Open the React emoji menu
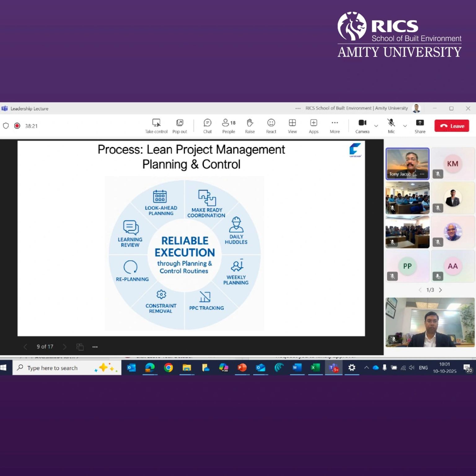Viewport: 476px width, 476px height. (271, 123)
